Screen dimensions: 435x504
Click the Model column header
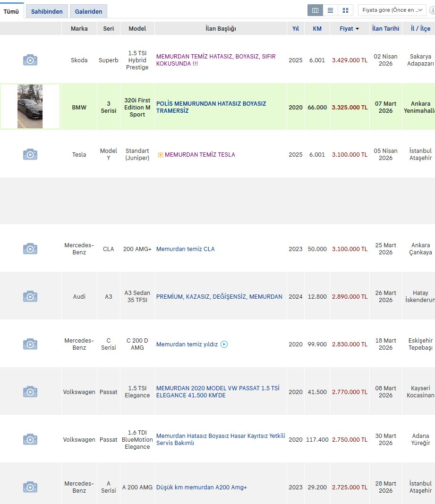click(137, 29)
